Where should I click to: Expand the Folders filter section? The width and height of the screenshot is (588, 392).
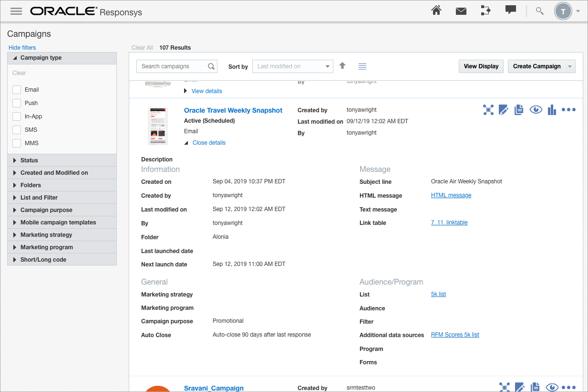point(62,185)
